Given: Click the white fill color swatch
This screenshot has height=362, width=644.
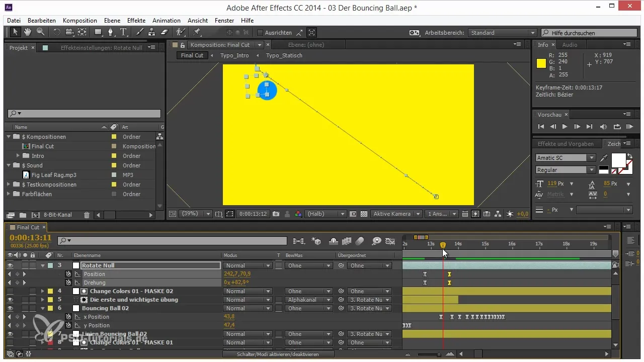Looking at the screenshot, I should point(618,160).
